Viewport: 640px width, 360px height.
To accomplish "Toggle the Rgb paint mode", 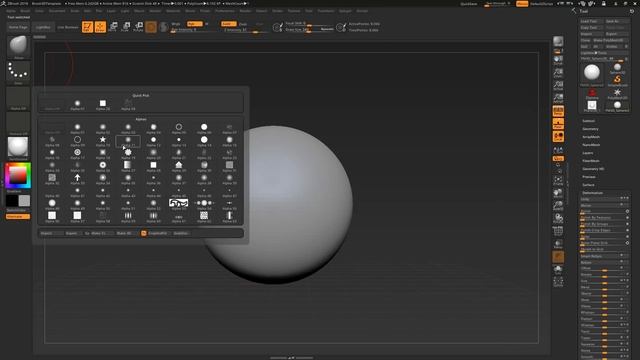I will pos(195,24).
